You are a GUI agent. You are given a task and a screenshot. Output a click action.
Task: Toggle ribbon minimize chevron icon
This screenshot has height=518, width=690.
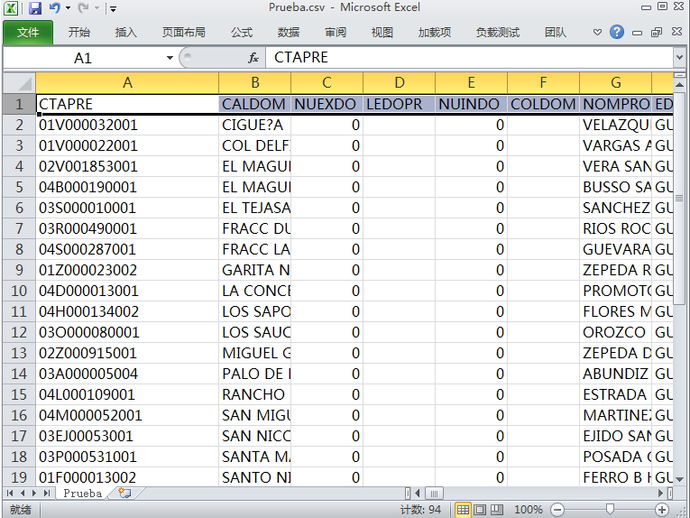pos(597,32)
